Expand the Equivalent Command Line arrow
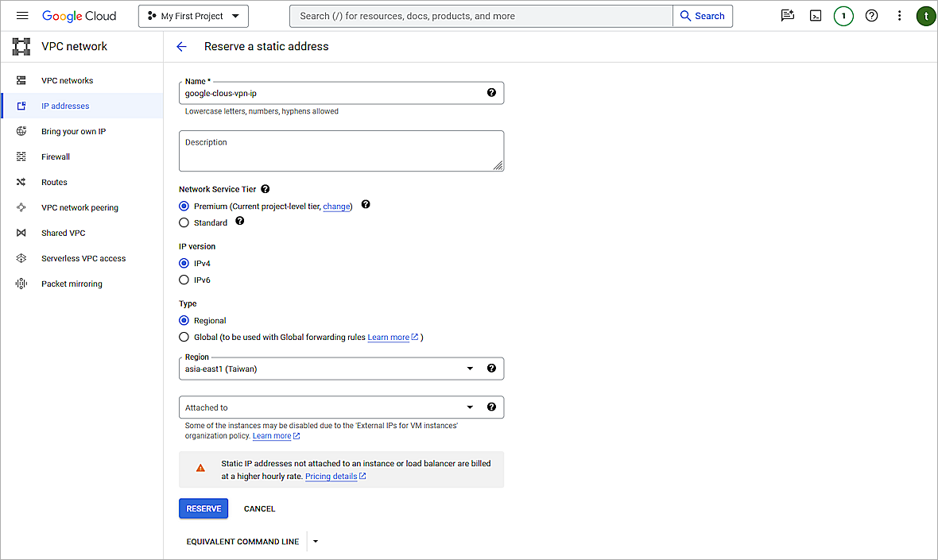This screenshot has width=938, height=560. (x=315, y=541)
